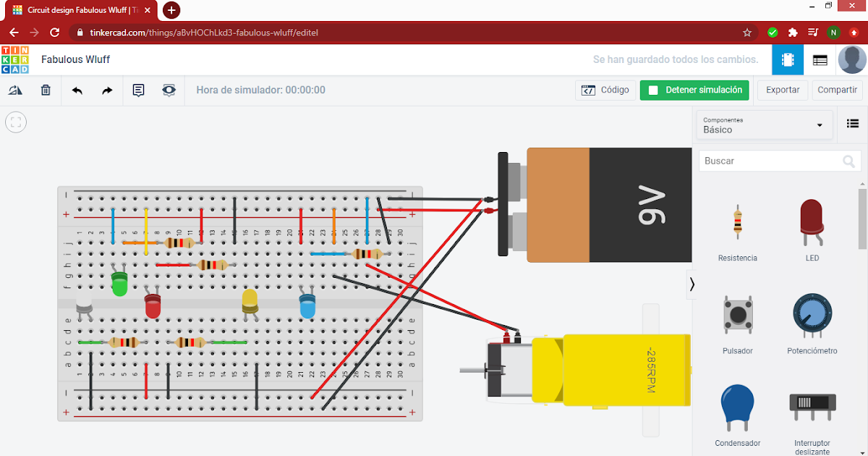Image resolution: width=868 pixels, height=456 pixels.
Task: Redo the last action
Action: 106,90
